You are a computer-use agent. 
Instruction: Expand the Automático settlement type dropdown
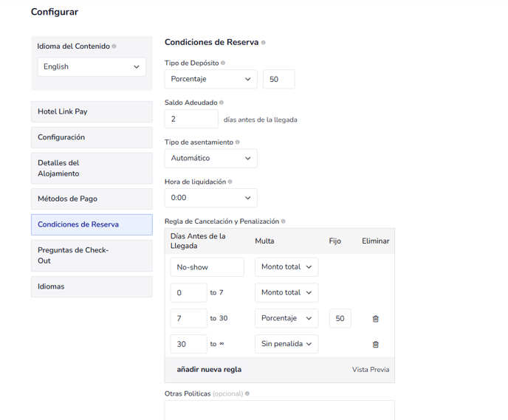pyautogui.click(x=210, y=158)
